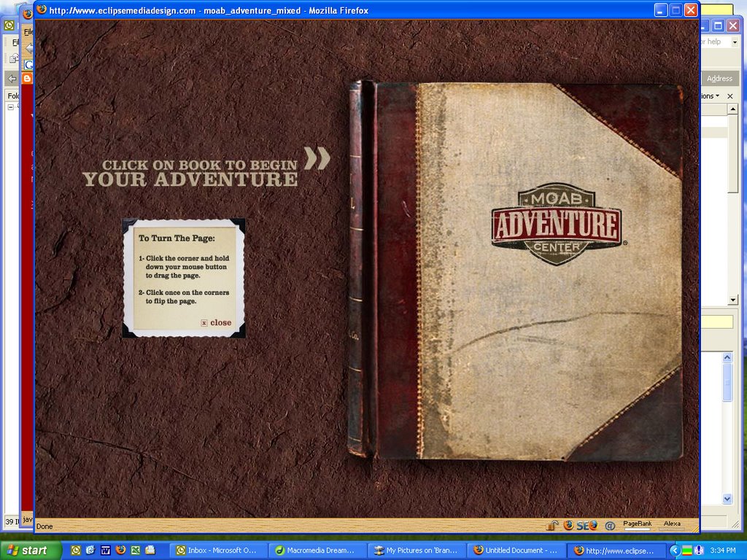Launch Excel from the Quick Launch bar

(x=135, y=551)
